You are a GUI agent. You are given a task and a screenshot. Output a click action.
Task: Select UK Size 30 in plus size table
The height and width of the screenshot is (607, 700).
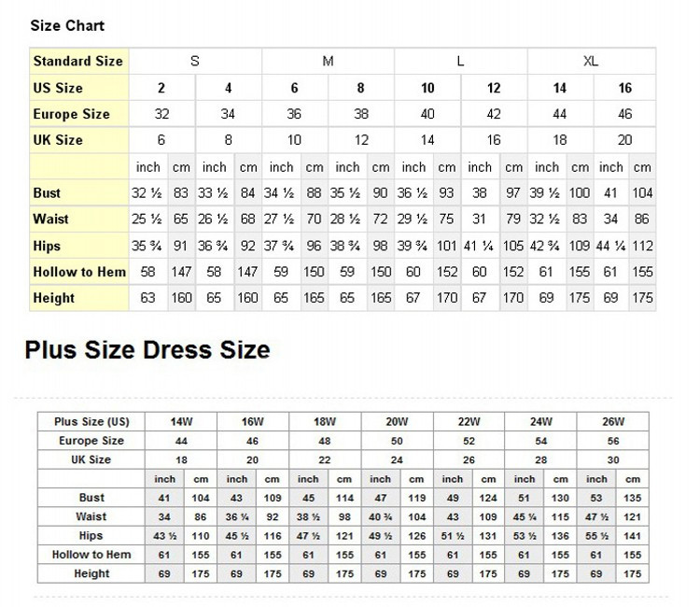click(613, 460)
